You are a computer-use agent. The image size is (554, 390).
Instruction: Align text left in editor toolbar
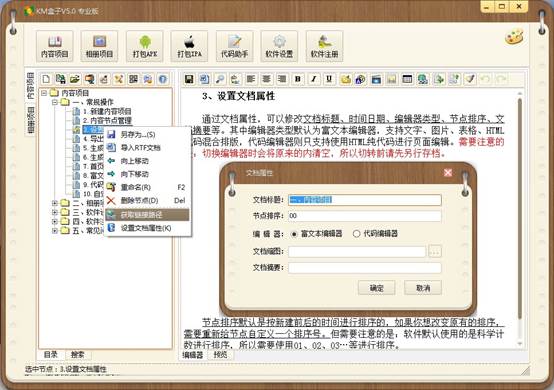251,79
